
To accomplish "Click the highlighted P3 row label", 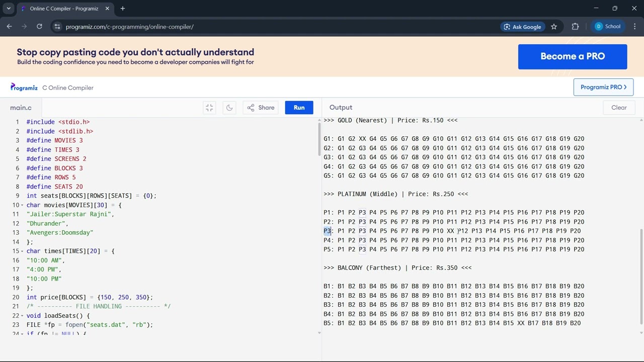I will click(x=327, y=231).
